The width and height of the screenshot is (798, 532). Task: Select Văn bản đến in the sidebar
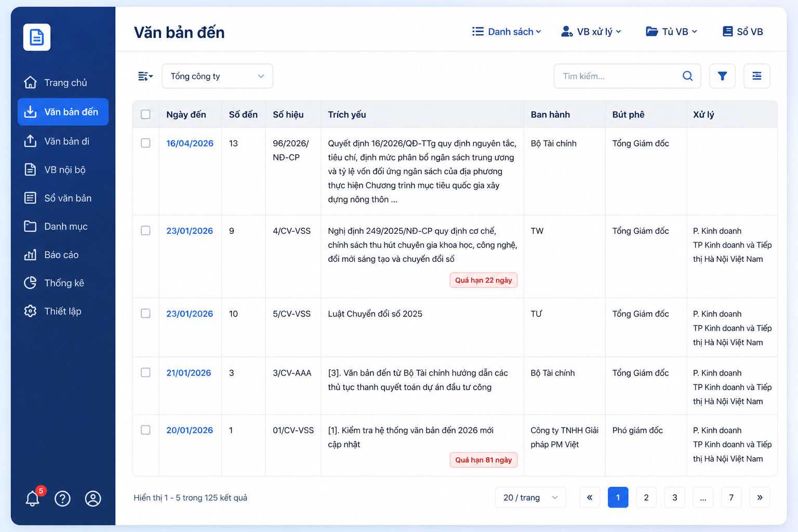pos(63,112)
